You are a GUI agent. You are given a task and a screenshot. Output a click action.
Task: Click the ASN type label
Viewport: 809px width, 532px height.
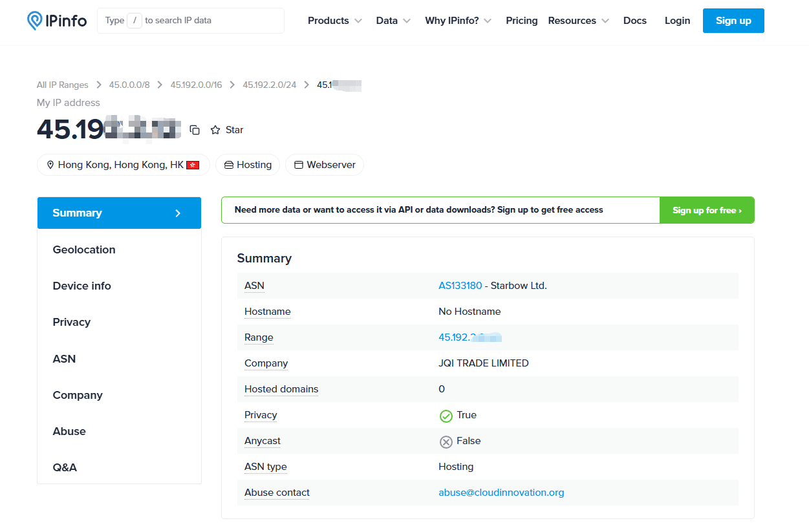pos(266,467)
